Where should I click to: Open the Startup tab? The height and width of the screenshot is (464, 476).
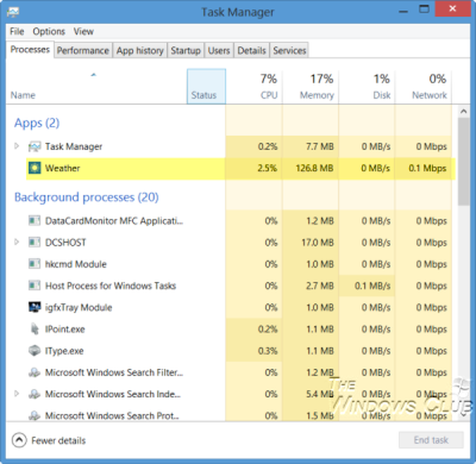tap(186, 50)
